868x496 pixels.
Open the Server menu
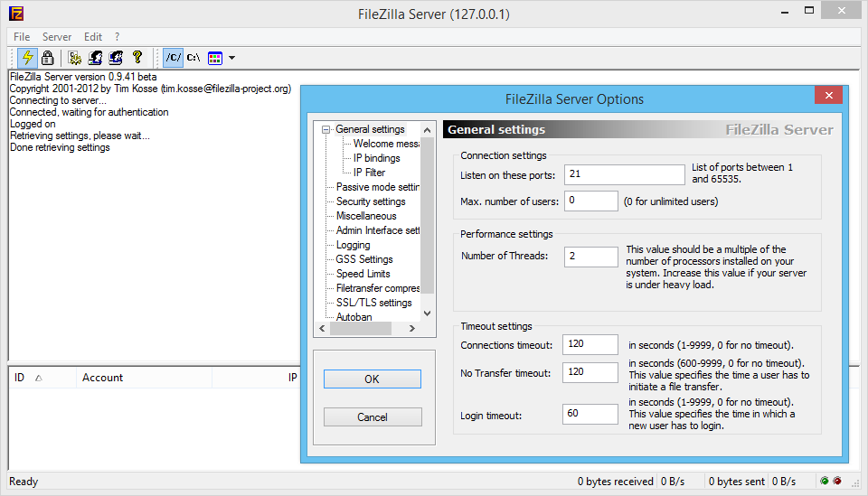click(56, 36)
